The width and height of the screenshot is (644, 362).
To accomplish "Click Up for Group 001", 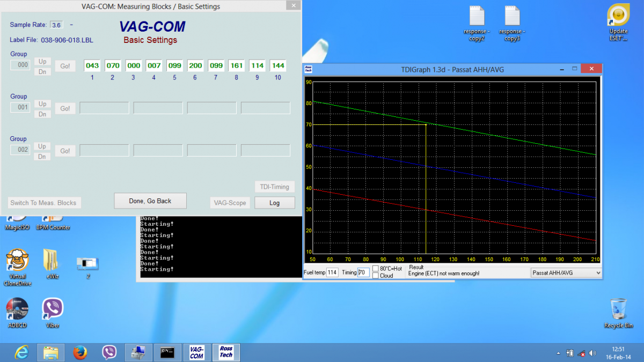I will click(42, 104).
